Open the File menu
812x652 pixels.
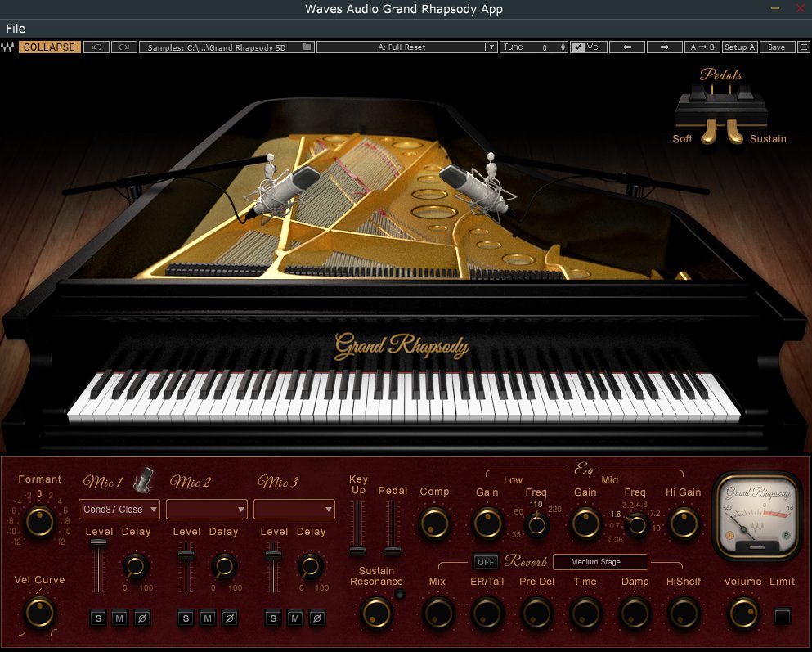16,29
